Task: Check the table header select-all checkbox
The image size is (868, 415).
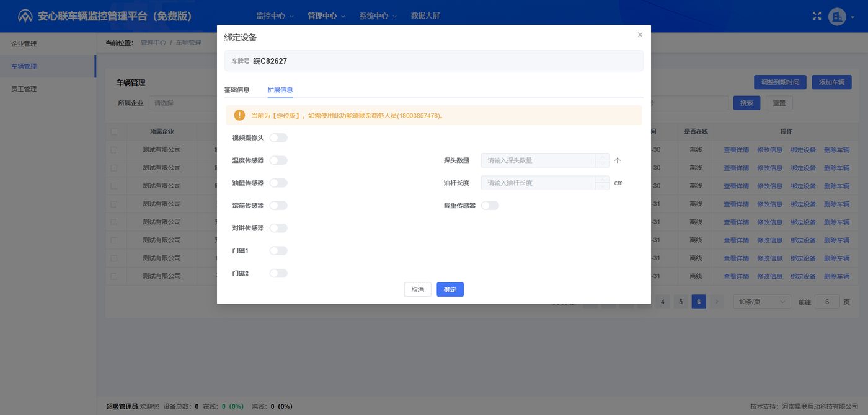Action: (113, 132)
